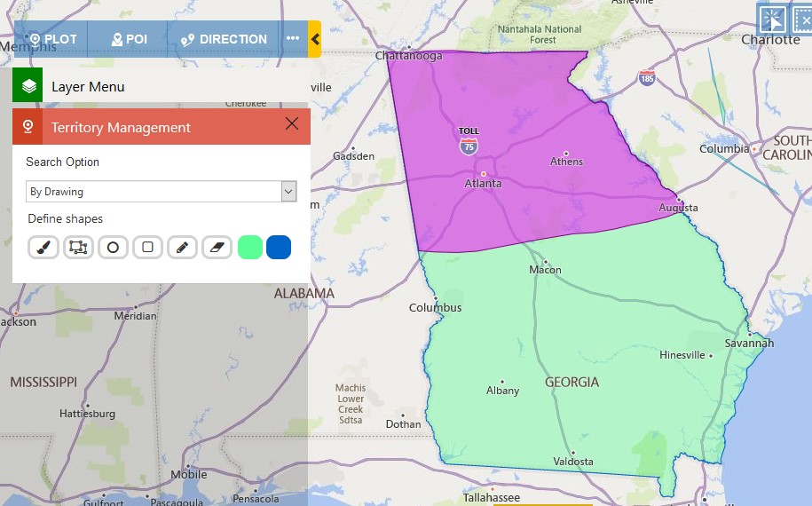Select the pencil edit tool
This screenshot has height=506, width=812.
click(x=182, y=248)
